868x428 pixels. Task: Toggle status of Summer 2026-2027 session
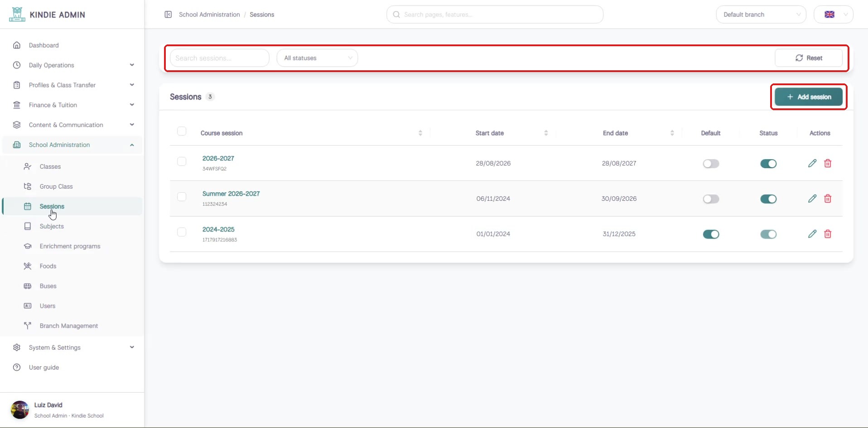click(768, 199)
